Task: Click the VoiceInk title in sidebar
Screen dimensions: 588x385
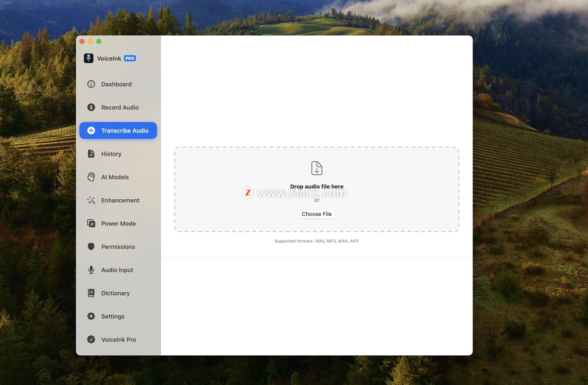Action: [109, 59]
